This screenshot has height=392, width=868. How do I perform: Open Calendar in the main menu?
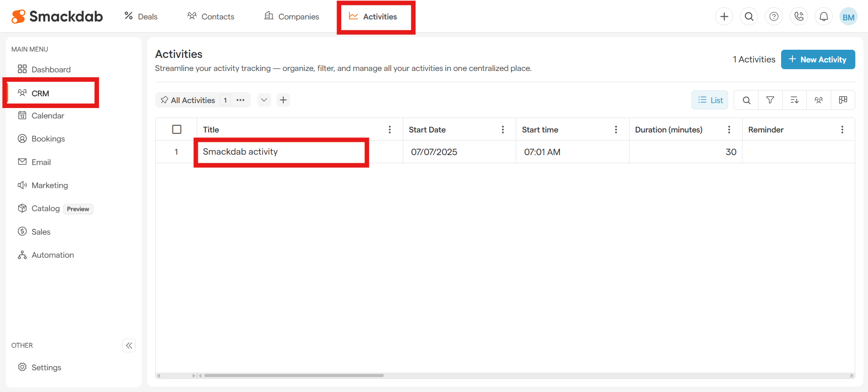(48, 116)
